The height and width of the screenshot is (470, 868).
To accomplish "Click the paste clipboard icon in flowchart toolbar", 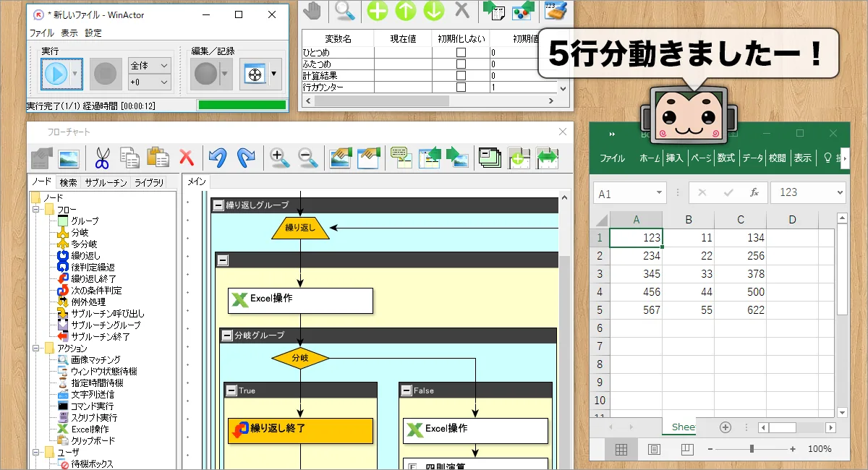I will 158,158.
